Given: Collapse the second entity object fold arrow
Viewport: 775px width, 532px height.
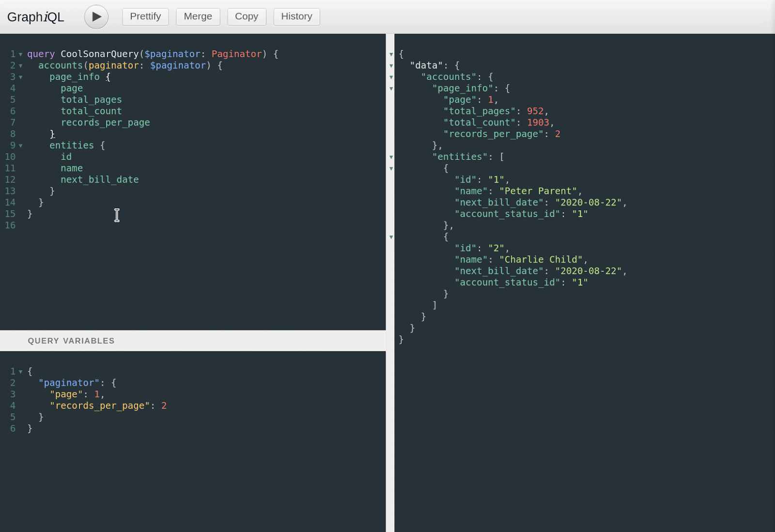Looking at the screenshot, I should click(x=391, y=237).
